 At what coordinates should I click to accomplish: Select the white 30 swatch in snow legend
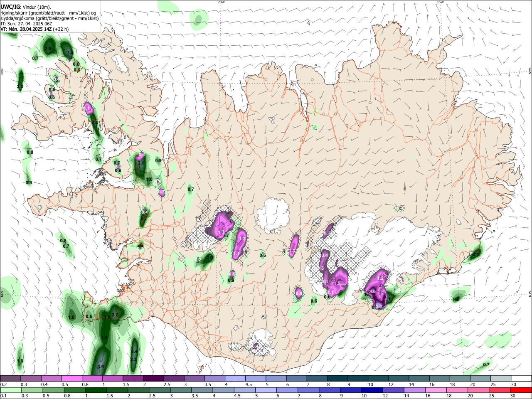pyautogui.click(x=521, y=378)
